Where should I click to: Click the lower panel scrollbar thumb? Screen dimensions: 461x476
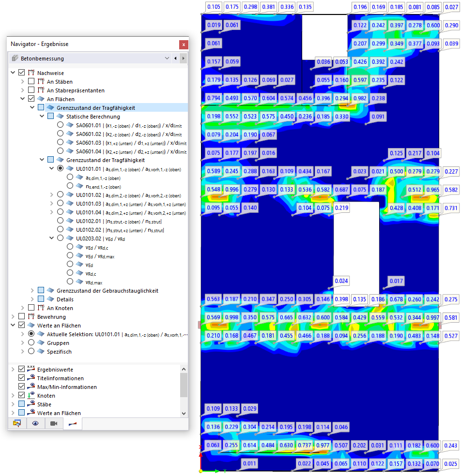point(184,385)
